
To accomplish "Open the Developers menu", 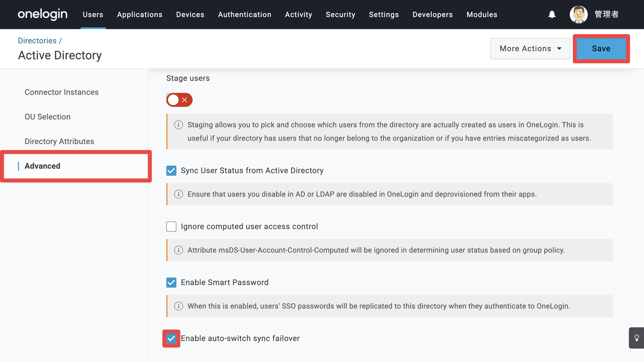I will point(433,15).
